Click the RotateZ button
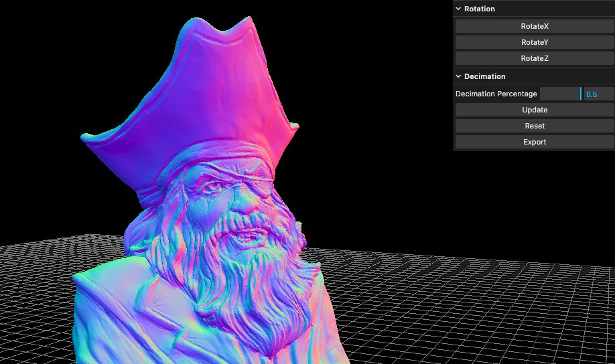 (534, 58)
